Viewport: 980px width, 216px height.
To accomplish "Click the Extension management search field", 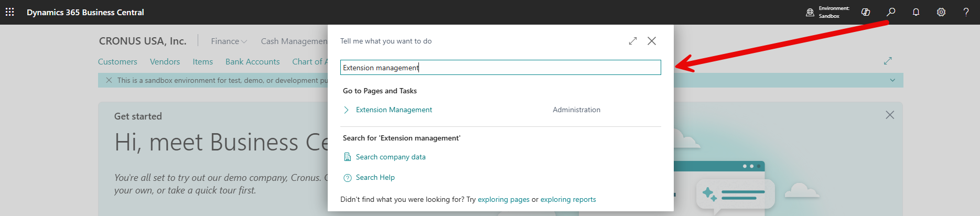I will click(x=501, y=68).
